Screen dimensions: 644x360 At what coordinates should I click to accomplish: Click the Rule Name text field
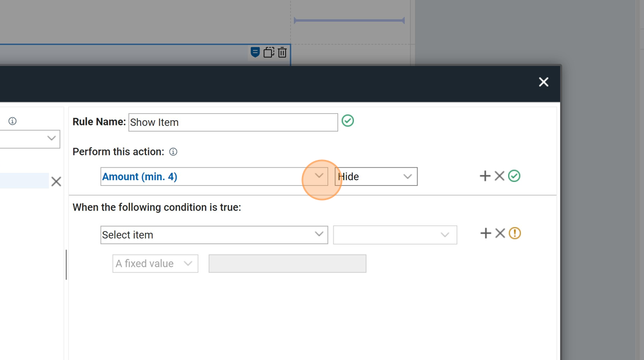click(x=233, y=122)
